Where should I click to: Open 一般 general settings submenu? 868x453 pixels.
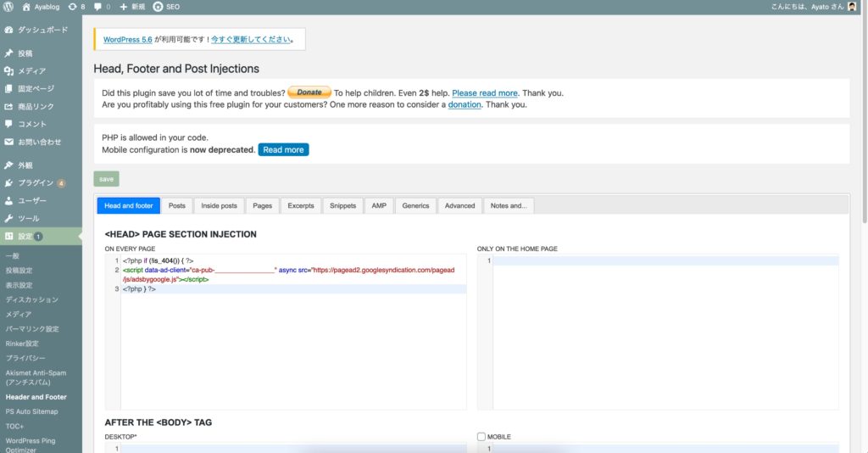[12, 256]
